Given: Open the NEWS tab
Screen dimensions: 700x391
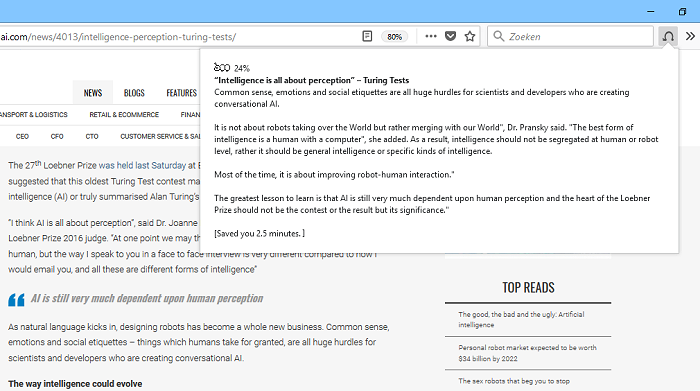Looking at the screenshot, I should (x=93, y=93).
